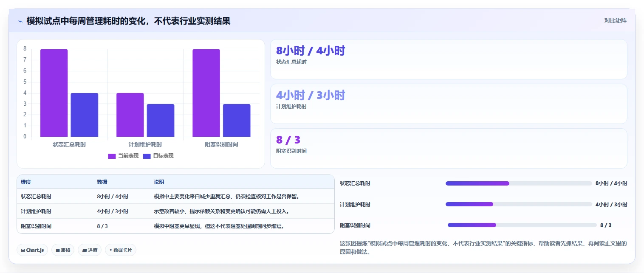
Task: Click x-axis label 阻塞识别时间 under chart
Action: (x=221, y=144)
